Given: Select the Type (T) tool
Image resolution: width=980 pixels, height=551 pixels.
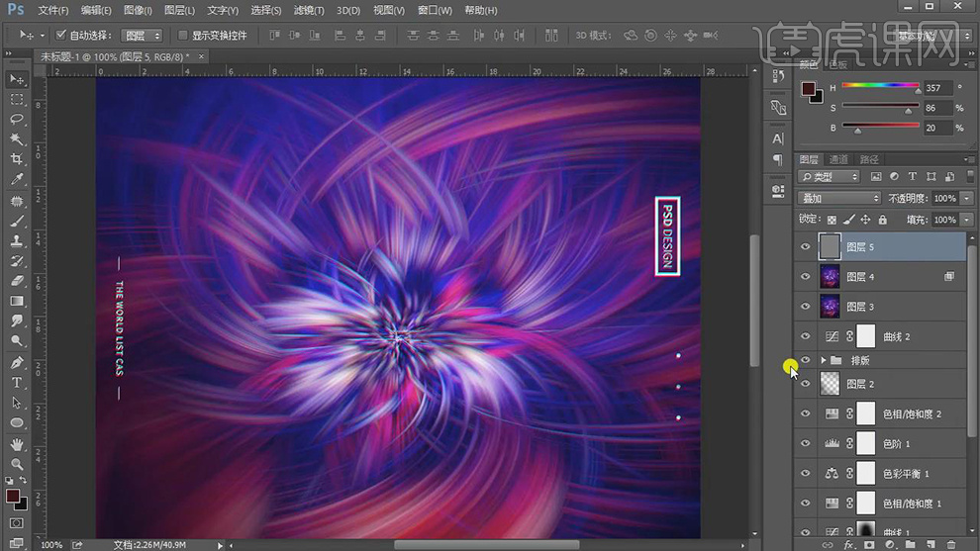Looking at the screenshot, I should (x=17, y=383).
